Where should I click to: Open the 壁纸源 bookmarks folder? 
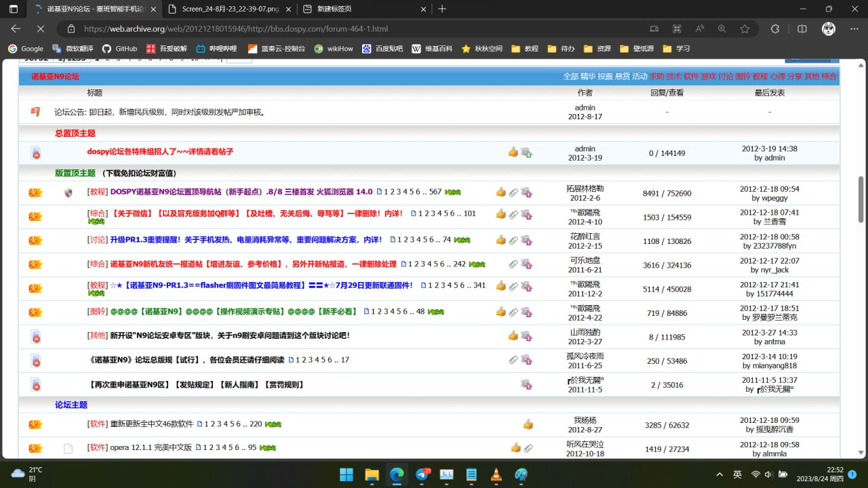[x=637, y=49]
